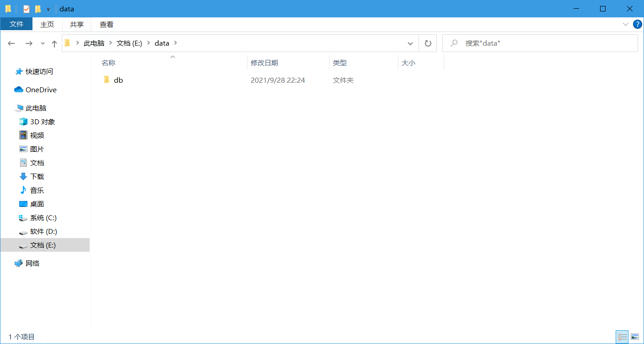Open 视频 folder in the sidebar

pyautogui.click(x=37, y=135)
